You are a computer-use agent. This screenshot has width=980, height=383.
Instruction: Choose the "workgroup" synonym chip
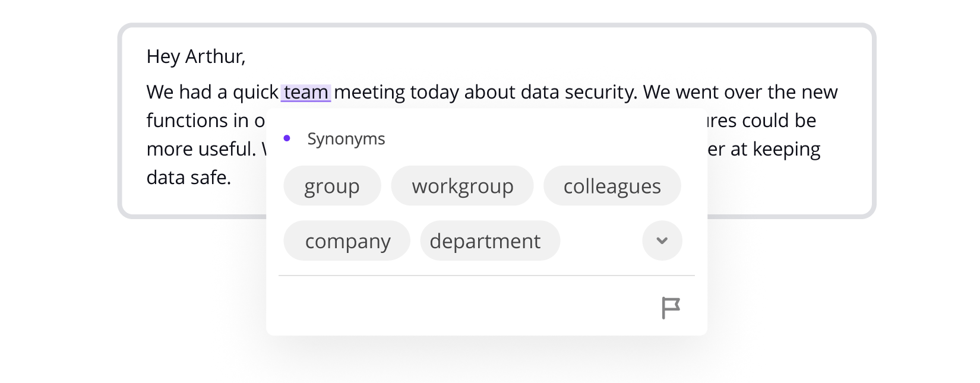pos(462,186)
